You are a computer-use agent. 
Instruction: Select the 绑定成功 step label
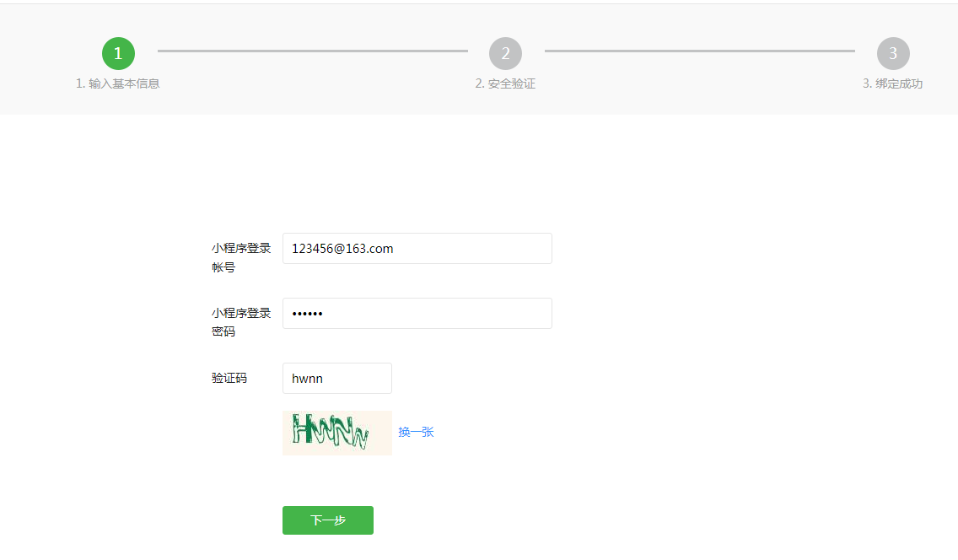[892, 83]
